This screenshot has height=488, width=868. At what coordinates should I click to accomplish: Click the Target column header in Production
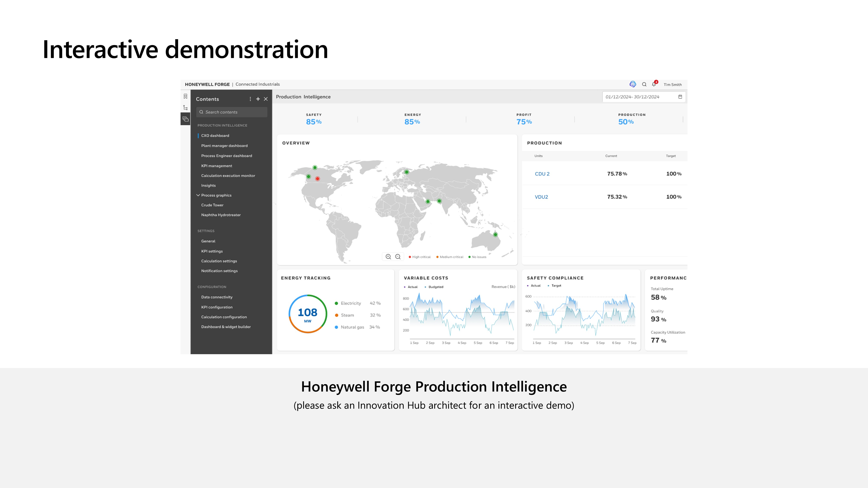coord(671,156)
